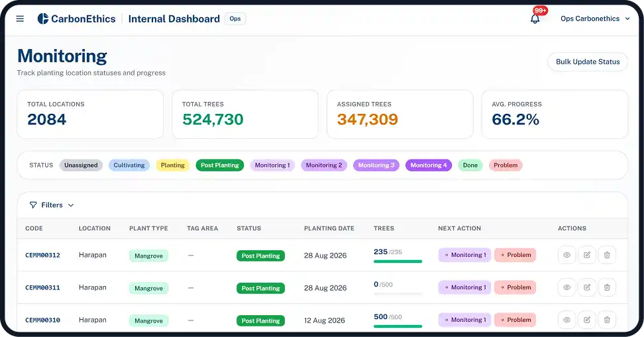Click the 0/500 trees progress bar
The image size is (644, 337).
(398, 294)
